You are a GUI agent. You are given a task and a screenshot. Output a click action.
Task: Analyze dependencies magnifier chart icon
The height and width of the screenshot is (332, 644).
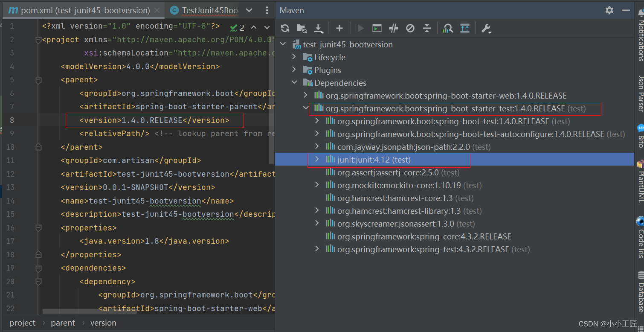pyautogui.click(x=448, y=28)
